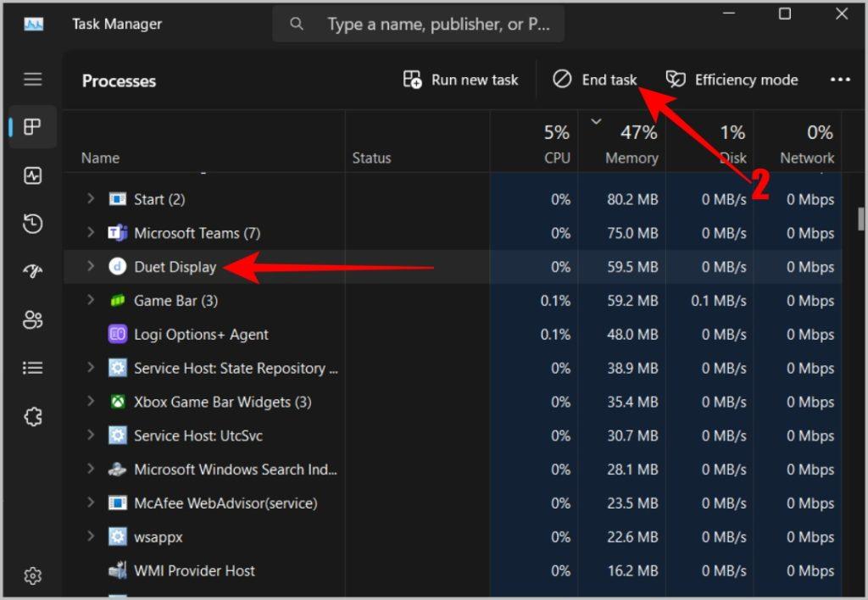
Task: Sort processes by Name column
Action: click(204, 142)
